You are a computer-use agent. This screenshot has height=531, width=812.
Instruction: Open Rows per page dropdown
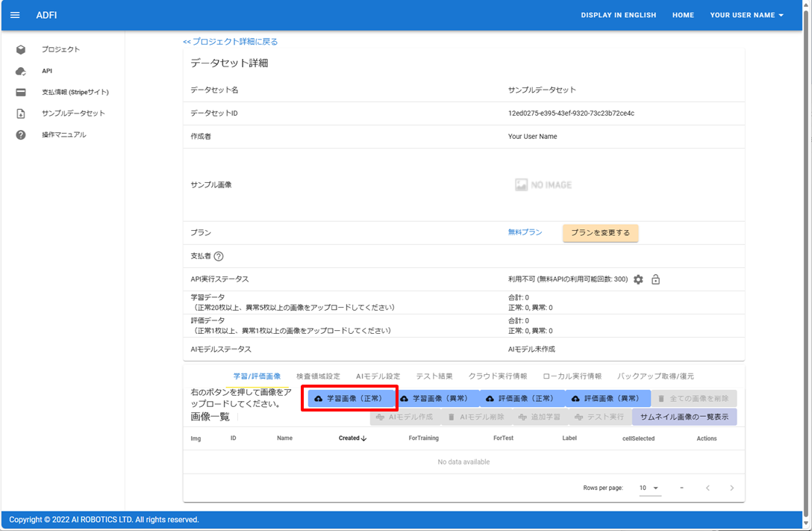coord(649,488)
